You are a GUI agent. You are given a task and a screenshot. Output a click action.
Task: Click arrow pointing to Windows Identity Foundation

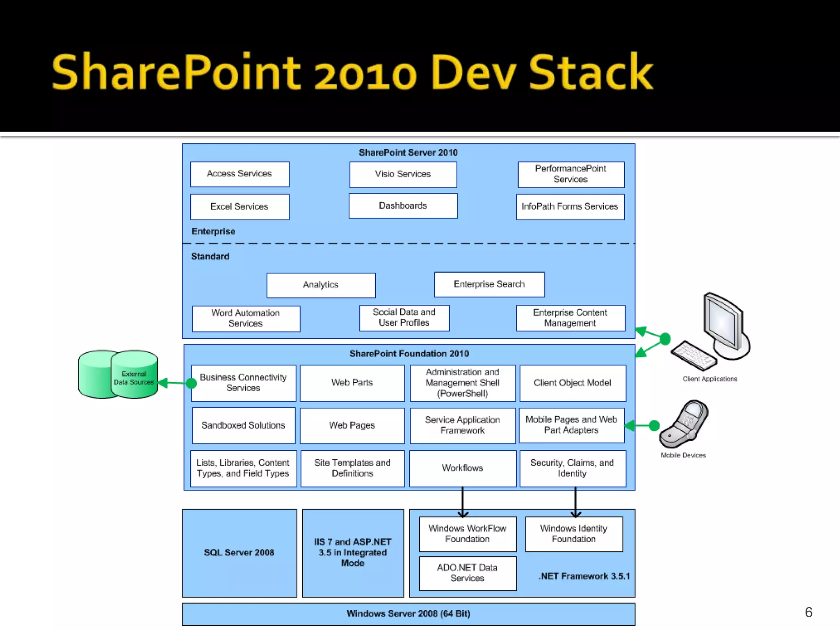(575, 503)
